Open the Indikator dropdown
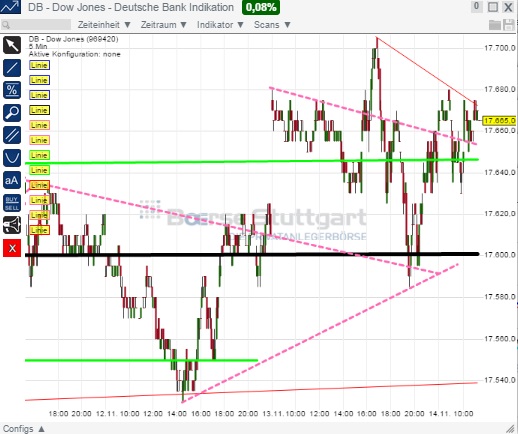Viewport: 518px width, 434px height. coord(220,25)
